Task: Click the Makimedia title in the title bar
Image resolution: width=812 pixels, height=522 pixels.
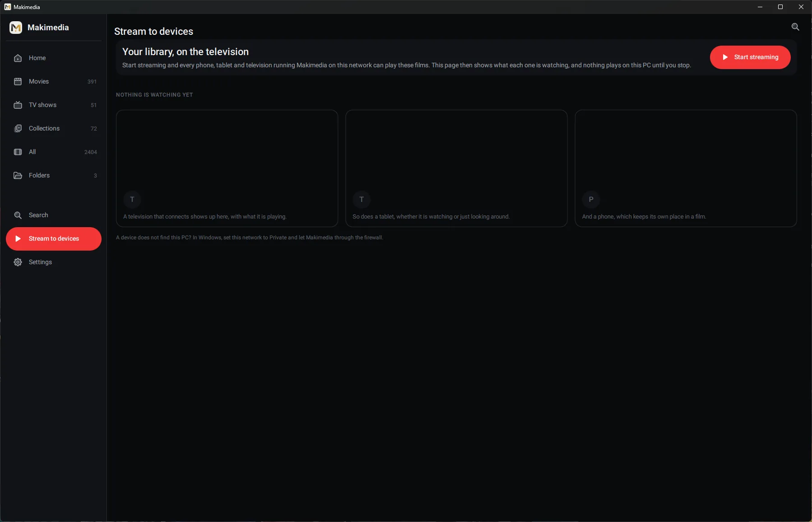Action: click(x=27, y=7)
